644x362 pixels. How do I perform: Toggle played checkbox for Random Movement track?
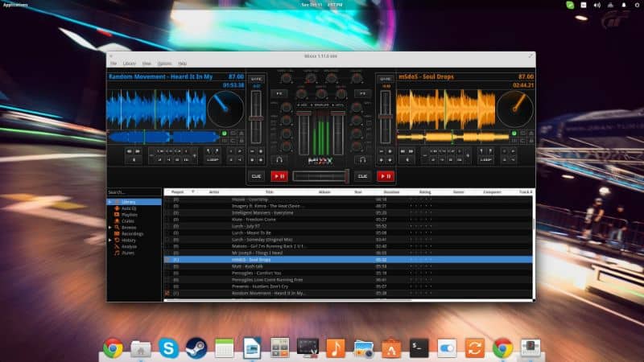(x=167, y=293)
